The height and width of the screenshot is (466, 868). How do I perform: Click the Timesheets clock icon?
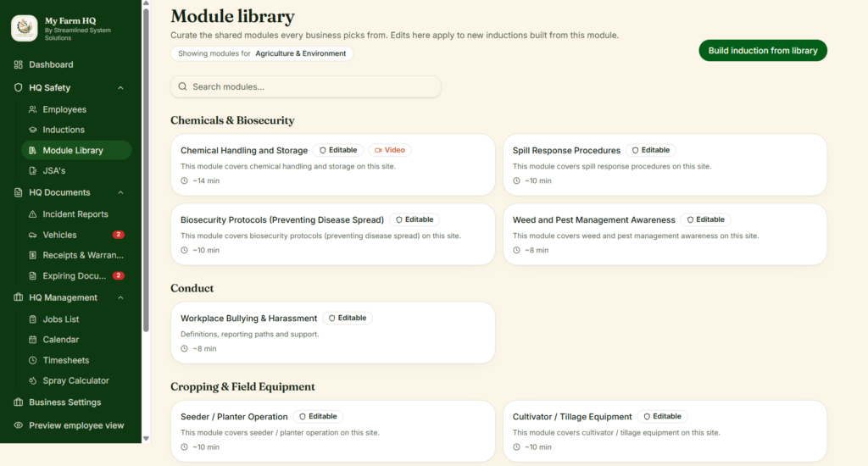[33, 360]
